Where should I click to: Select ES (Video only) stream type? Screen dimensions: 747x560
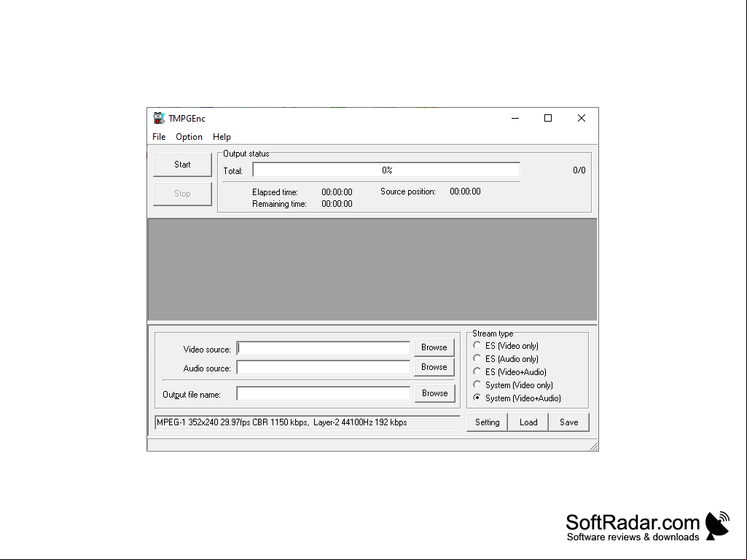pyautogui.click(x=506, y=346)
